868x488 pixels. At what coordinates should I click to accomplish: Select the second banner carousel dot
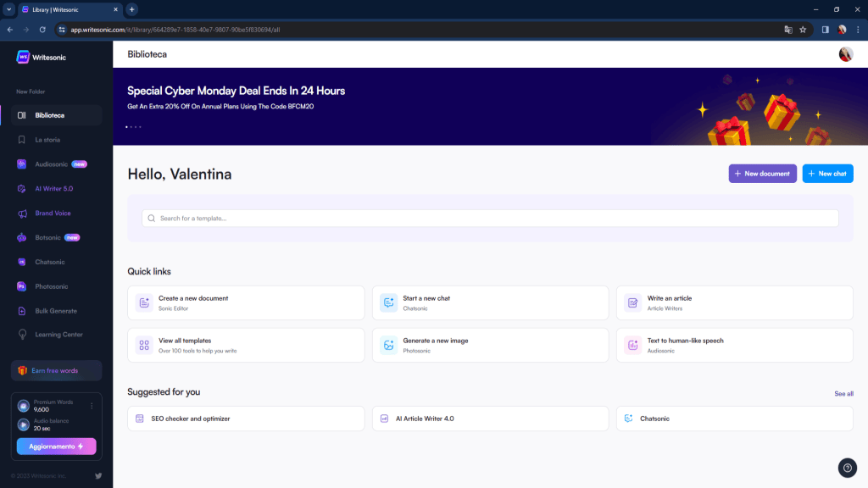131,127
